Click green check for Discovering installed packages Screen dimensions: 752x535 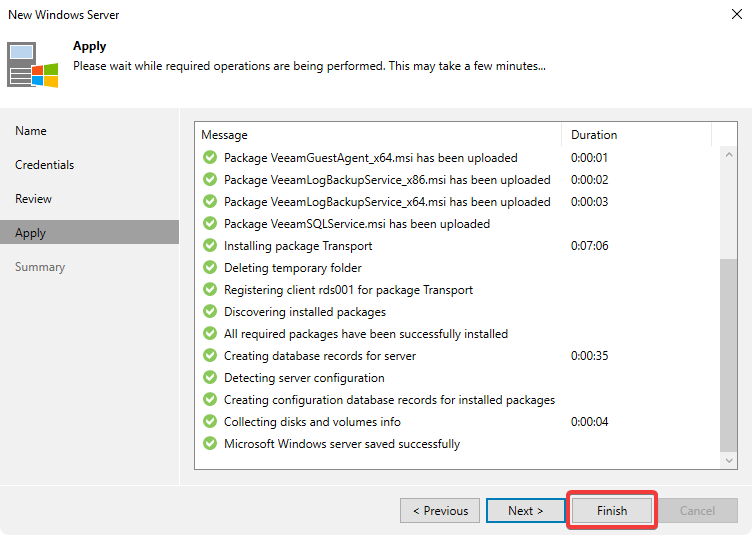(x=210, y=312)
